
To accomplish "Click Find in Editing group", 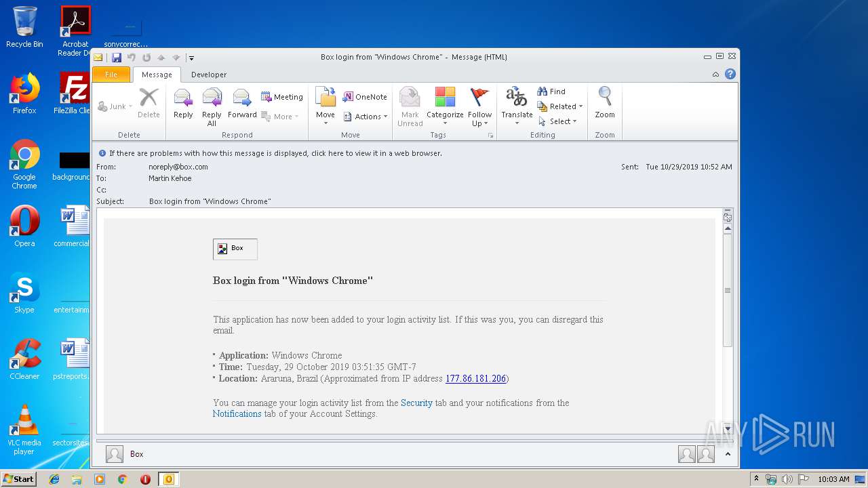I will (551, 91).
